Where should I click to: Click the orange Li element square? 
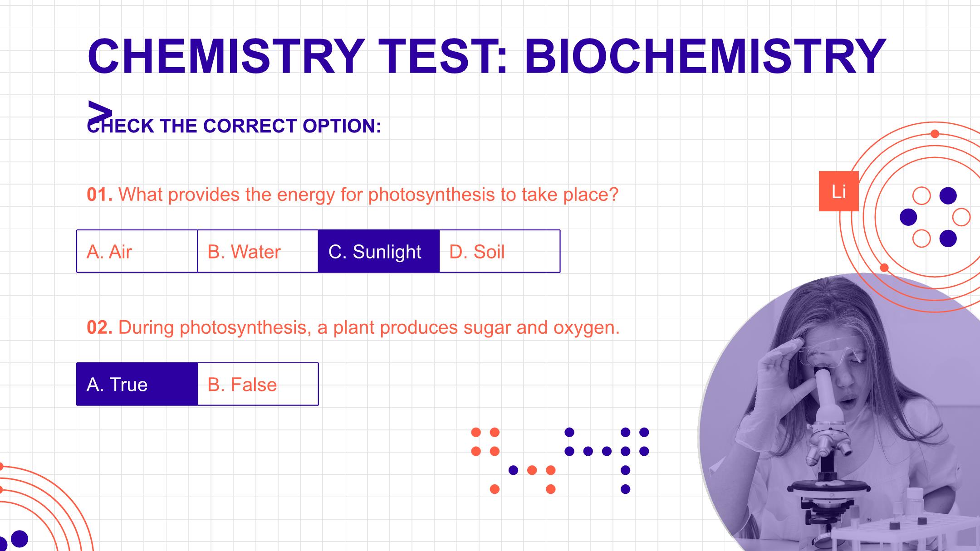click(x=838, y=191)
